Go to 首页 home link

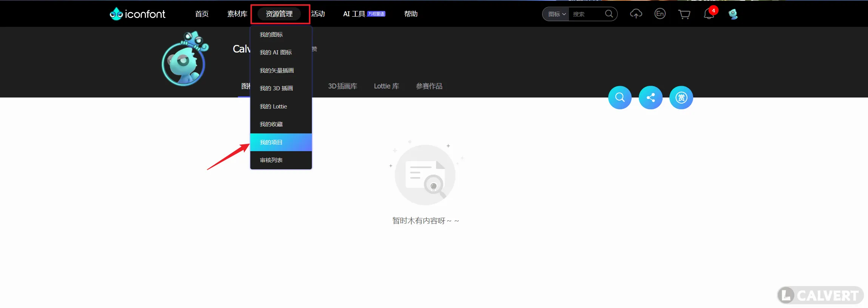coord(202,14)
